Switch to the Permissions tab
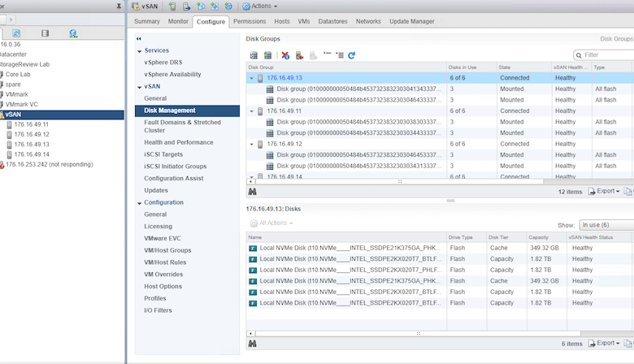This screenshot has height=364, width=634. point(250,21)
